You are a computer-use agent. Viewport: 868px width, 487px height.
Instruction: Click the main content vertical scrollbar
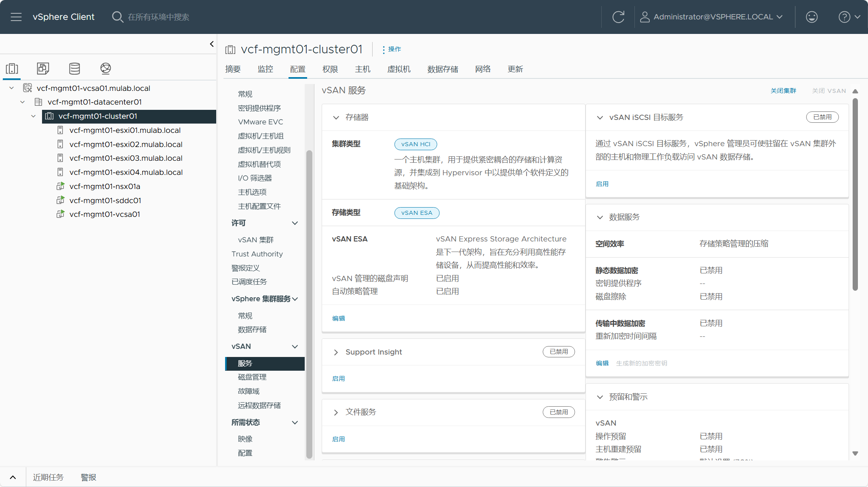pyautogui.click(x=855, y=194)
